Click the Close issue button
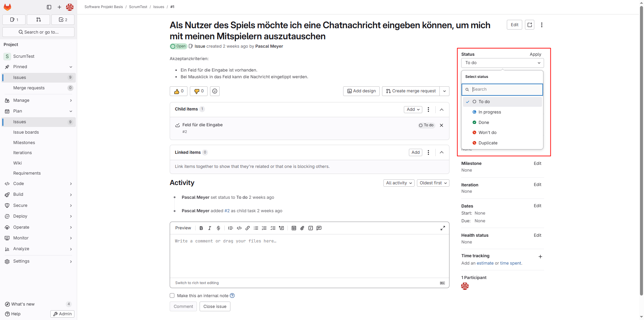The width and height of the screenshot is (644, 320). click(x=215, y=306)
